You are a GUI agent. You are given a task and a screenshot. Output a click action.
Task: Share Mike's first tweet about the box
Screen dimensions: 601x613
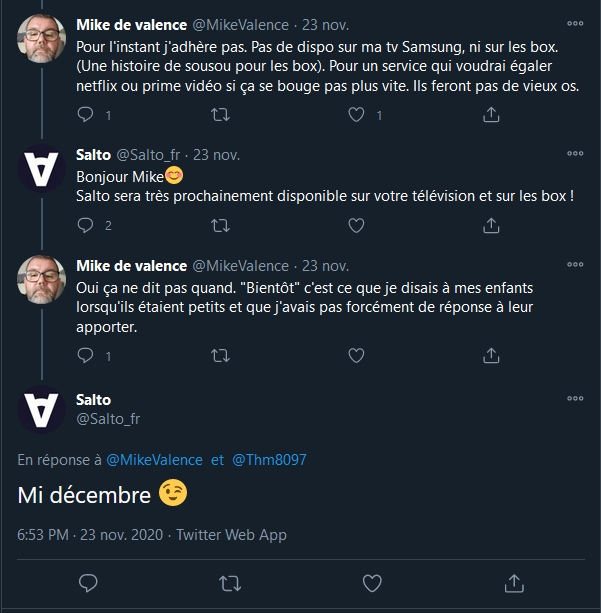(x=491, y=115)
